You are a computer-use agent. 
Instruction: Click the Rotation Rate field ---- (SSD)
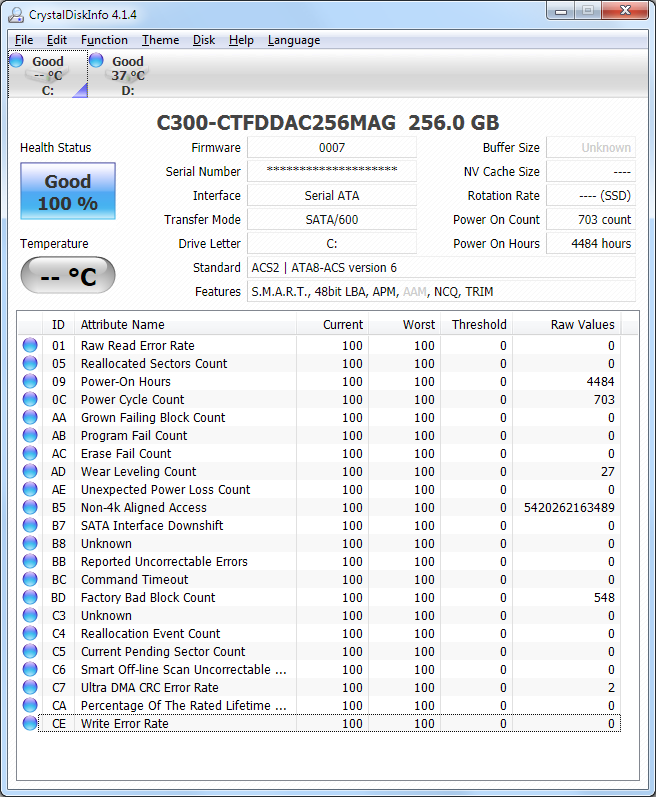click(591, 195)
